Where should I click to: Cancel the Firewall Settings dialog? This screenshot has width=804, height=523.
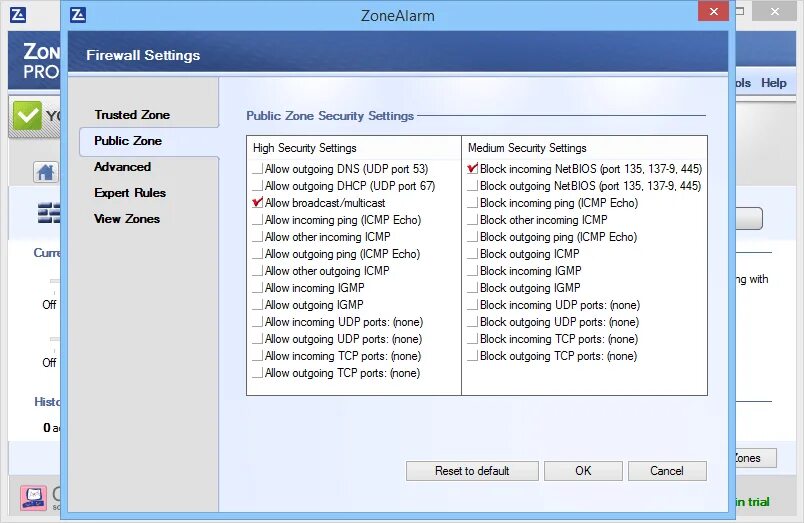667,471
